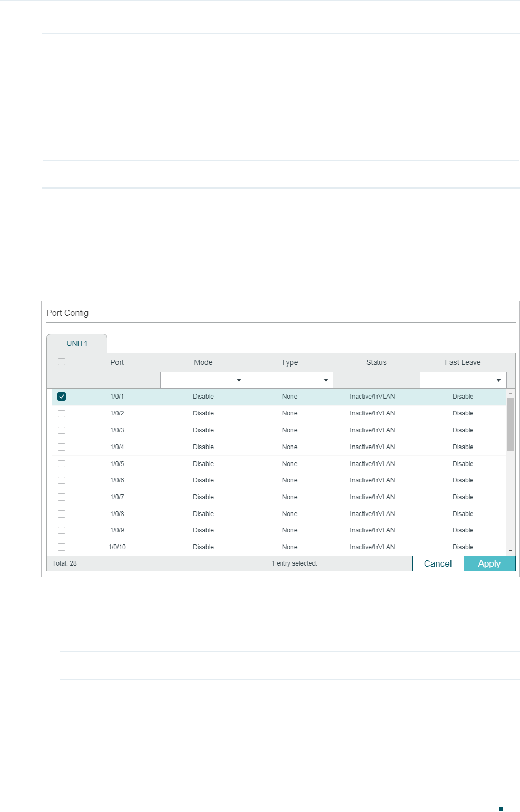Click the scroll down arrow of port table

511,551
